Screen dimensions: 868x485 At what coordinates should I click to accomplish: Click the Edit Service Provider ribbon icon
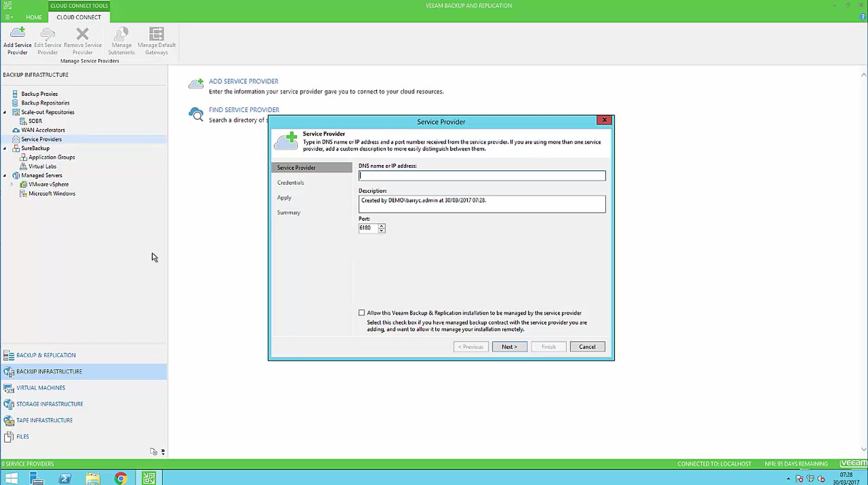click(47, 41)
